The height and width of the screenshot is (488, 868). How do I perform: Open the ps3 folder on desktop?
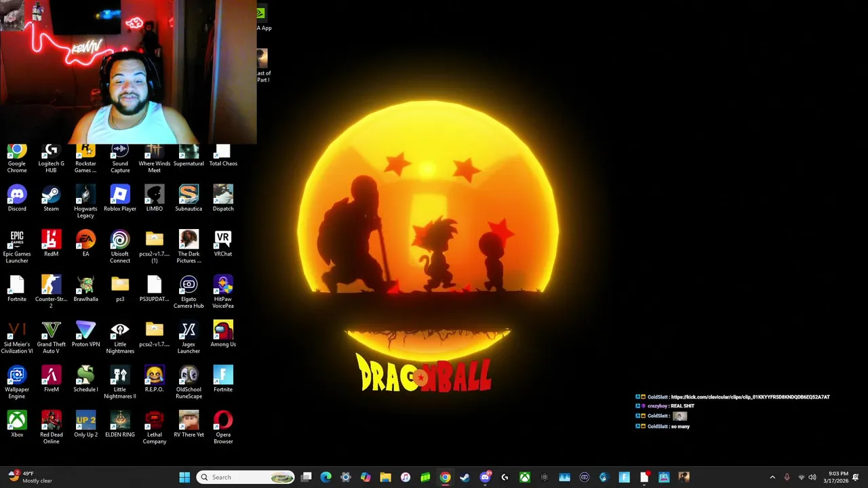point(120,289)
